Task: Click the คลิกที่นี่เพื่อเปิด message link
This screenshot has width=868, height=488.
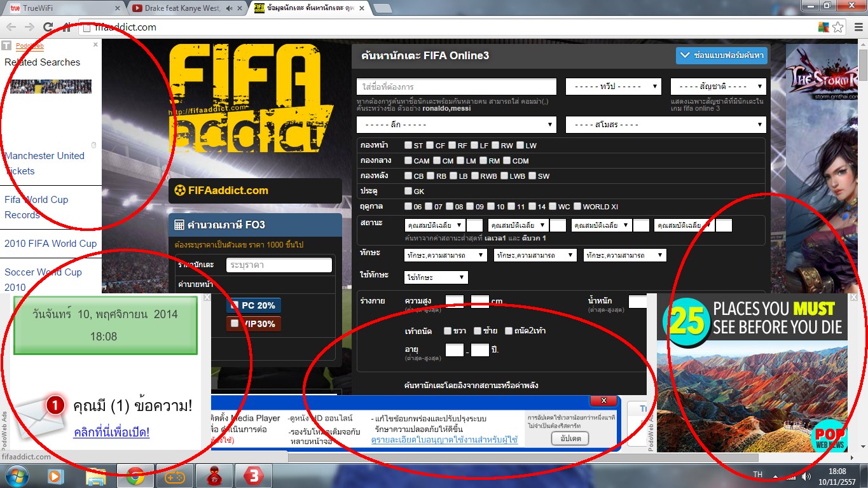Action: tap(111, 433)
